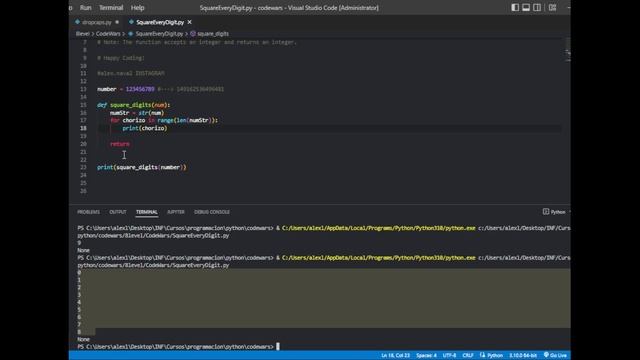Click the Python language mode in status bar
This screenshot has width=640, height=360.
pos(491,355)
